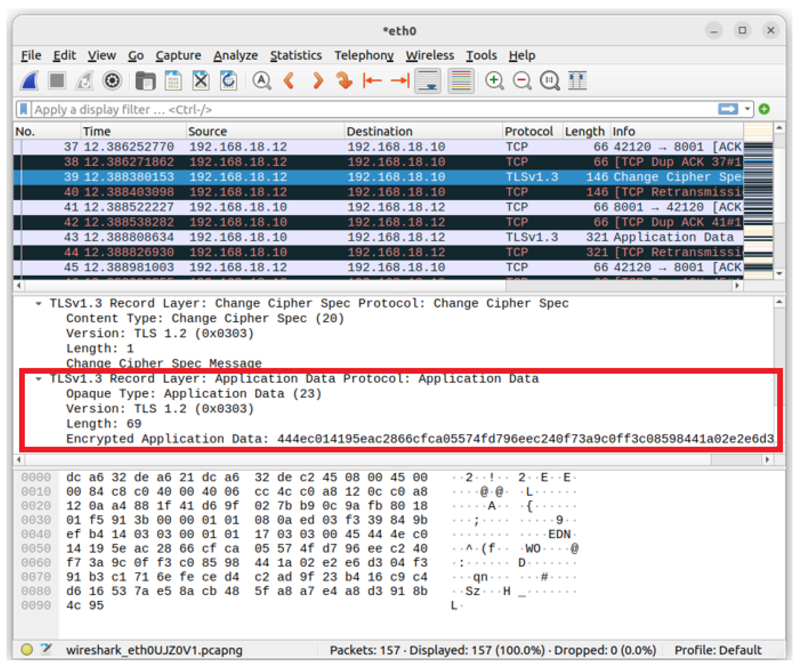The image size is (800, 672).
Task: Open capture options gear icon
Action: (x=112, y=81)
